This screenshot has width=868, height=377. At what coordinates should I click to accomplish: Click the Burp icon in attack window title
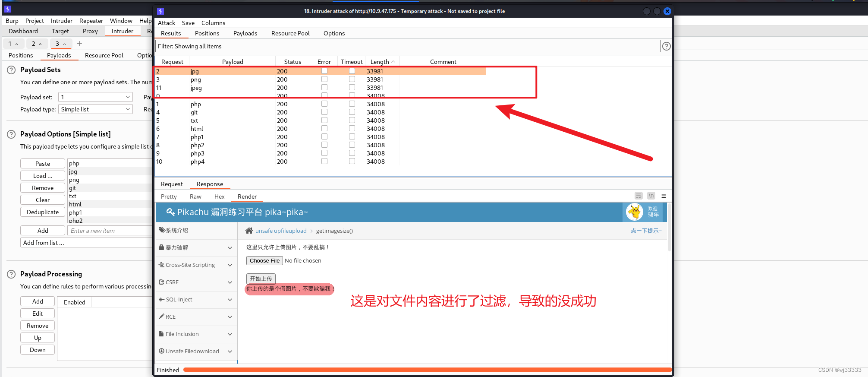(160, 11)
